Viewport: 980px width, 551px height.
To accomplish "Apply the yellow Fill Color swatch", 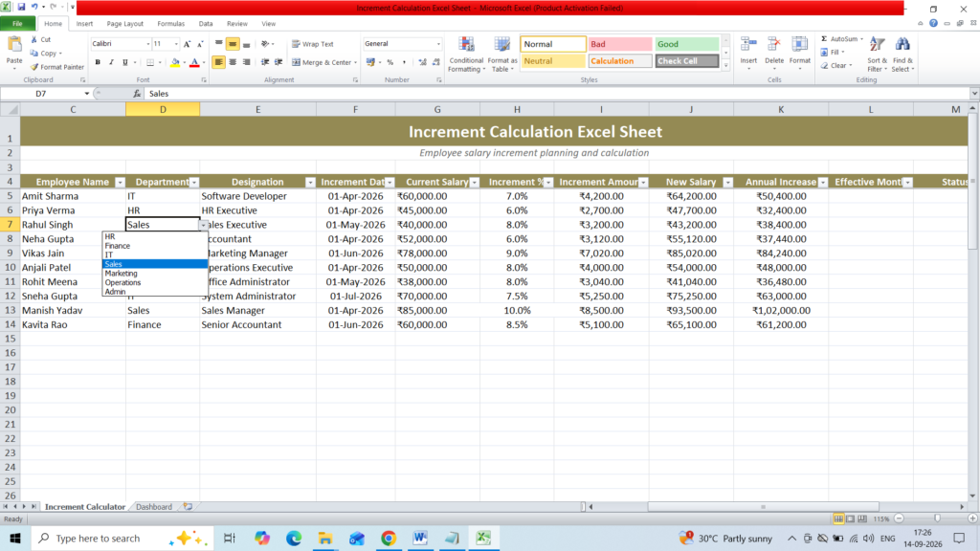I will point(175,62).
